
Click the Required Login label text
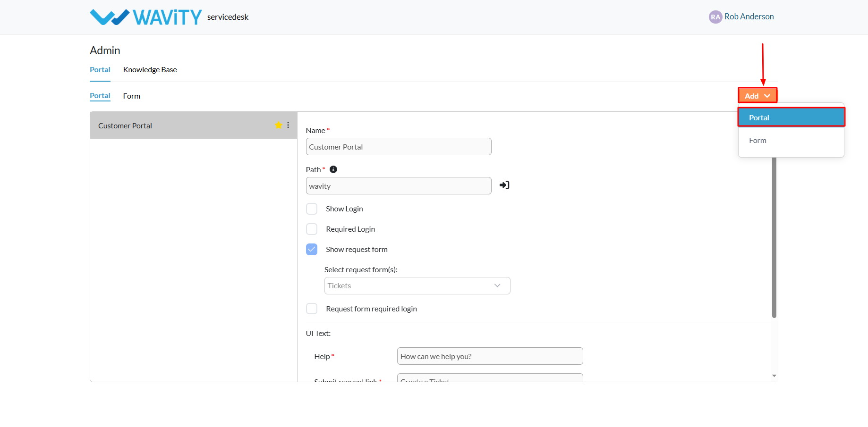(350, 229)
